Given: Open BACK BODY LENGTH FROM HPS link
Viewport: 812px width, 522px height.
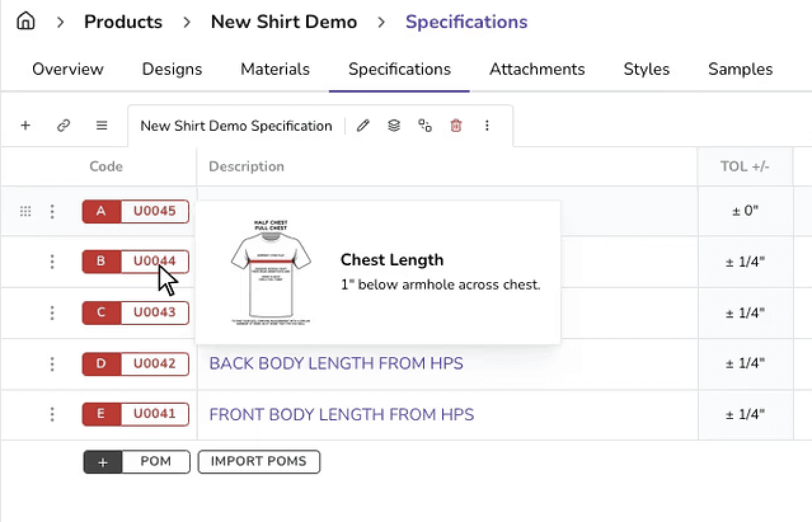Looking at the screenshot, I should pyautogui.click(x=336, y=363).
